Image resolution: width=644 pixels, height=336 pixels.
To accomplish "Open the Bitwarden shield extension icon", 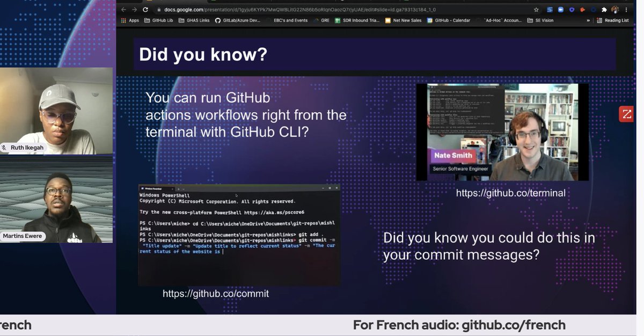I will 573,10.
